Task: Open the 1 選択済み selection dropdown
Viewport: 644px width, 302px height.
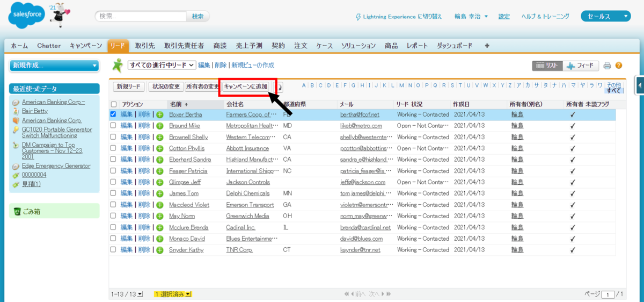Action: pyautogui.click(x=173, y=294)
